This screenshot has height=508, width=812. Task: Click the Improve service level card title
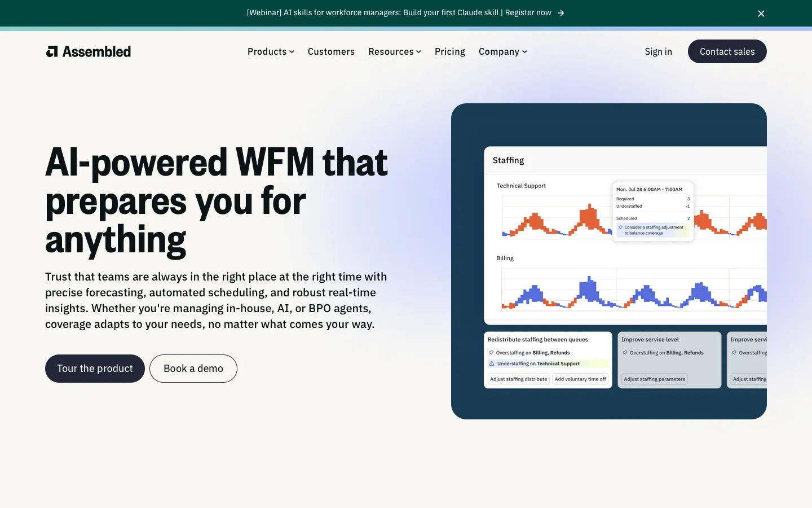pos(650,340)
